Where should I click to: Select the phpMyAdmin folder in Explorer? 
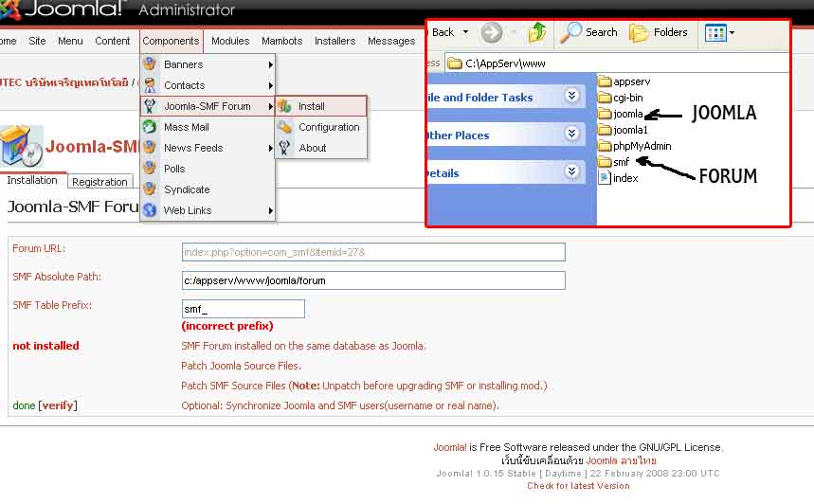point(635,146)
